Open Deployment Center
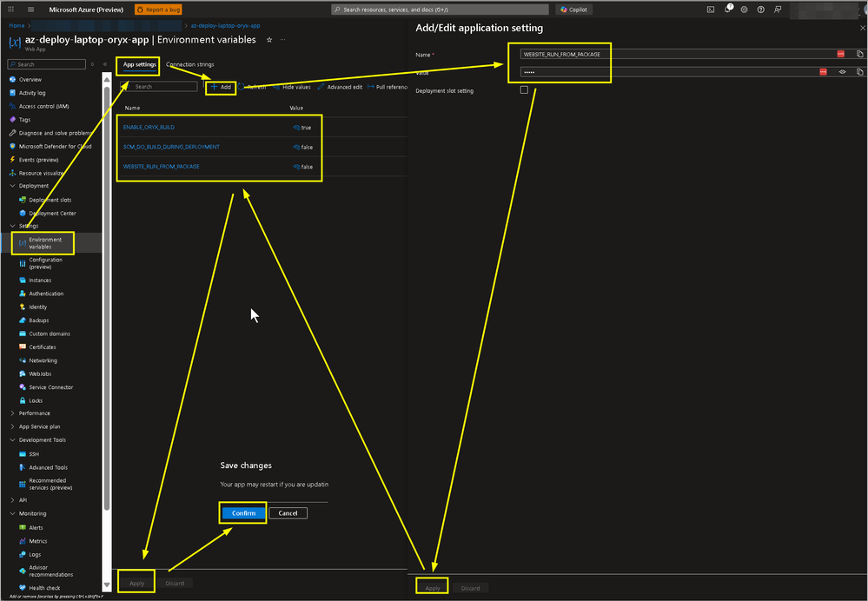 pos(52,213)
